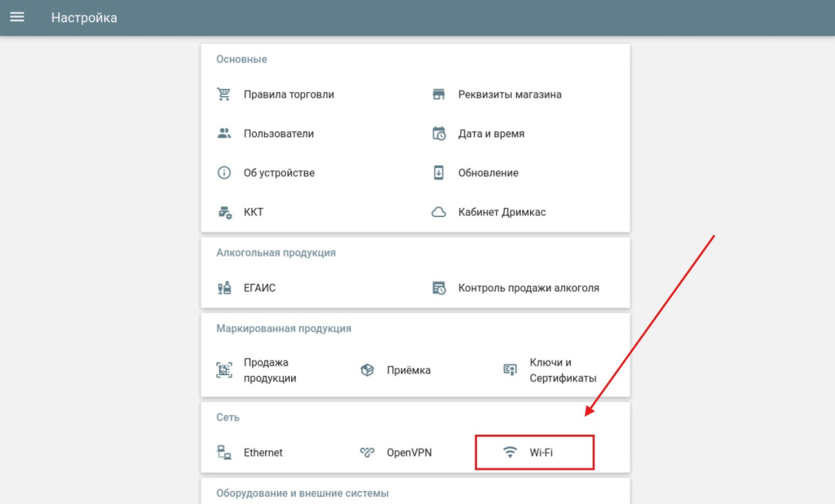Open Продажа продукции using the barcode scan icon
The width and height of the screenshot is (835, 504).
[224, 369]
